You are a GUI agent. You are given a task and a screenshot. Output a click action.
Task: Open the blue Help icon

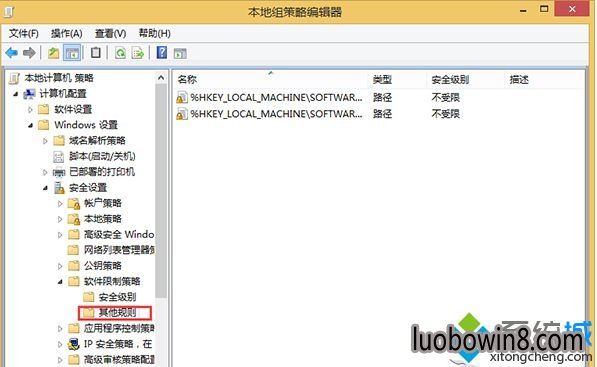pos(162,52)
